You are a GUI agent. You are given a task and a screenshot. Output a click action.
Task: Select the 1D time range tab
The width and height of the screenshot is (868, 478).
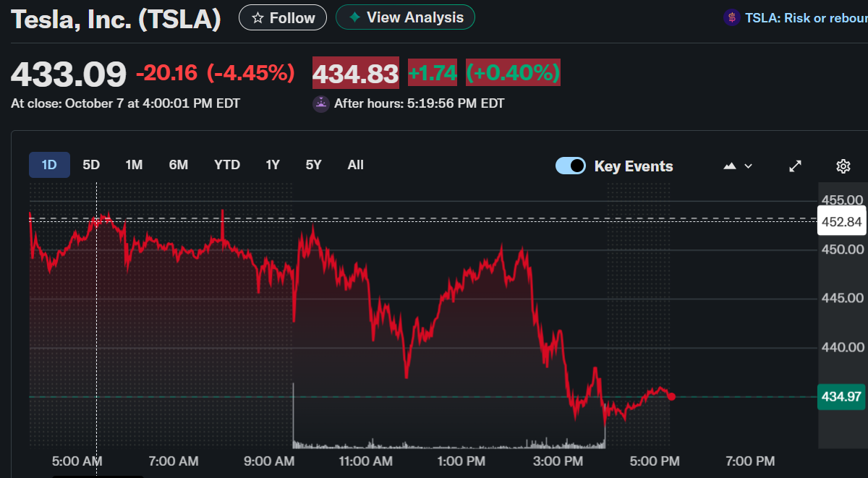click(x=49, y=165)
